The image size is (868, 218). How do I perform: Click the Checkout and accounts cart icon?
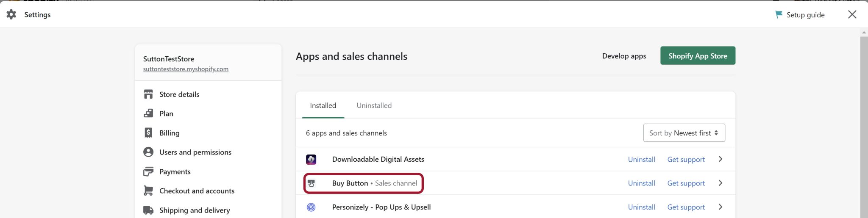click(x=148, y=191)
